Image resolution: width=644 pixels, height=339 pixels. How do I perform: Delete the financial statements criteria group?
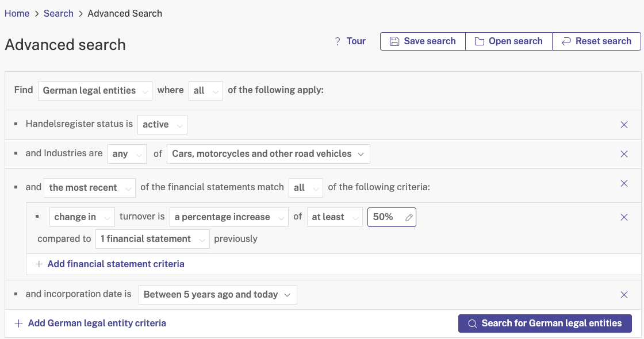coord(624,183)
